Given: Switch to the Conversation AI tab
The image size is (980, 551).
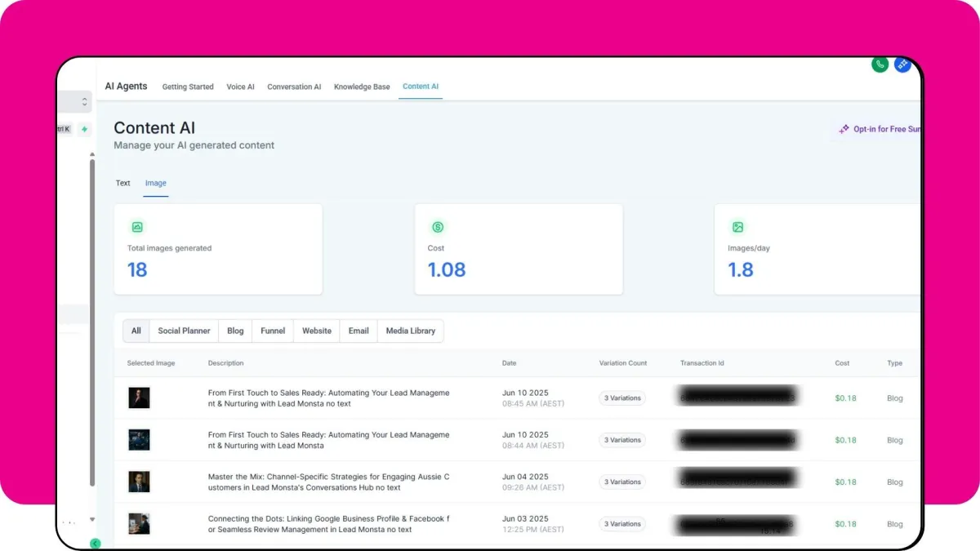Looking at the screenshot, I should (294, 87).
